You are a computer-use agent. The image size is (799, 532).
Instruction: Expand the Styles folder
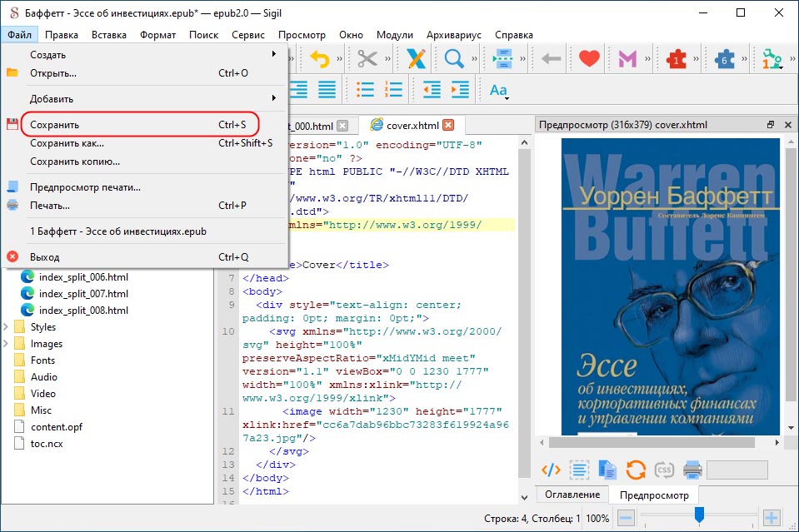click(6, 327)
